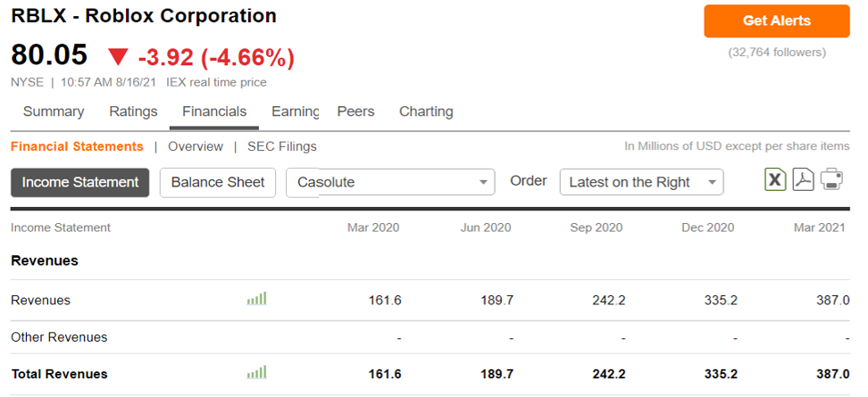Click the -3.92 (-4.66%) price change
The width and height of the screenshot is (868, 397).
pos(216,57)
